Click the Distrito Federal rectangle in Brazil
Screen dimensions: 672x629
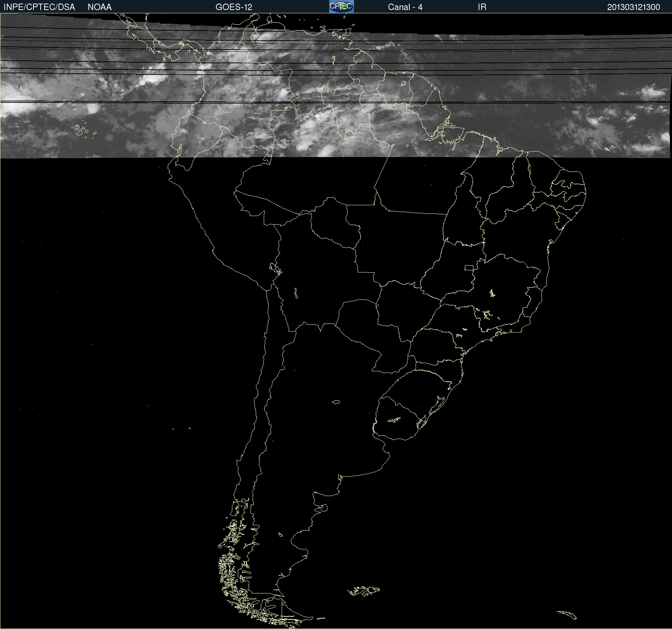pyautogui.click(x=469, y=267)
